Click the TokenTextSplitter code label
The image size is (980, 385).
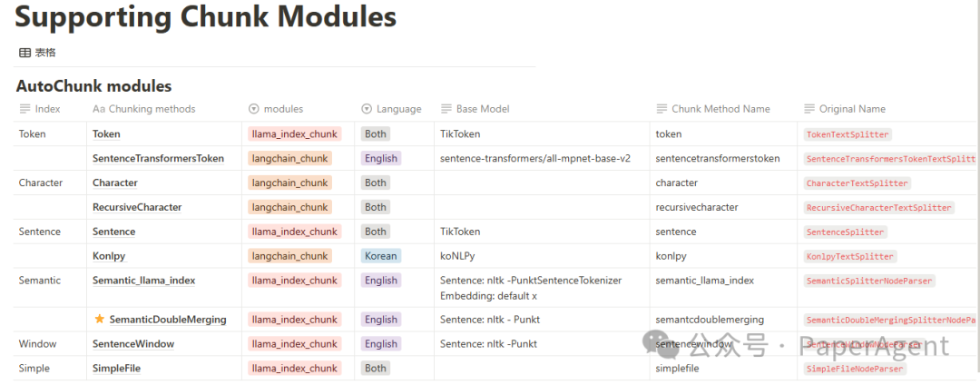(x=848, y=134)
